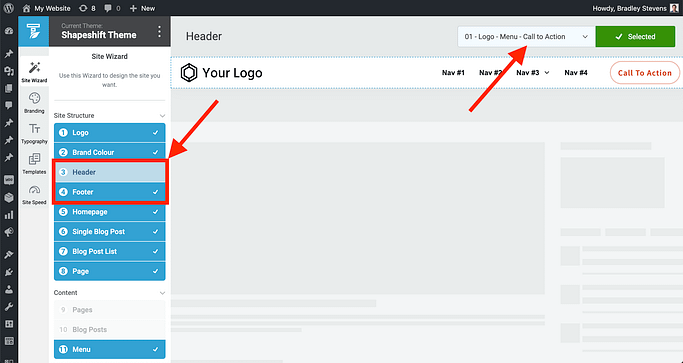Open the WordPress Dashboard gauge icon
Image resolution: width=683 pixels, height=363 pixels.
[x=9, y=31]
